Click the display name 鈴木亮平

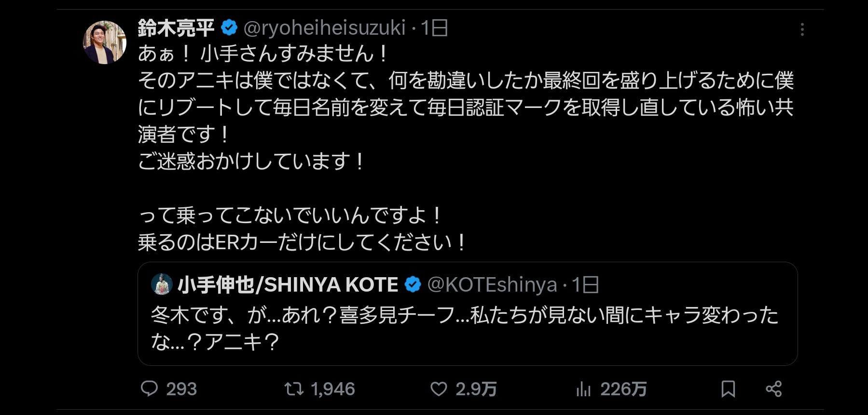[x=176, y=28]
